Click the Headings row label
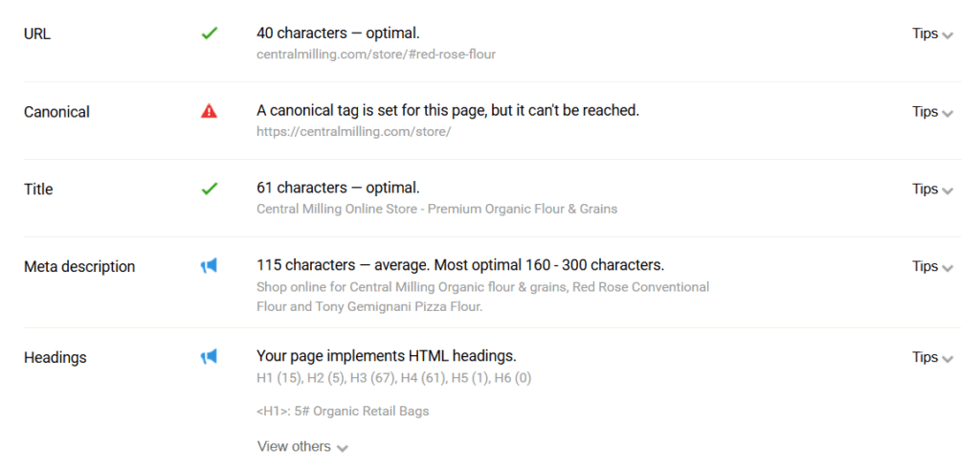980x469 pixels. 55,358
